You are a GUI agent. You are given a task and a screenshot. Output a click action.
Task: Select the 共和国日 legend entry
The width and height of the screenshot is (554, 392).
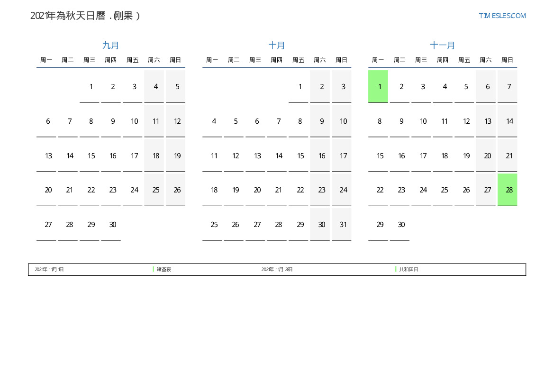tap(409, 269)
